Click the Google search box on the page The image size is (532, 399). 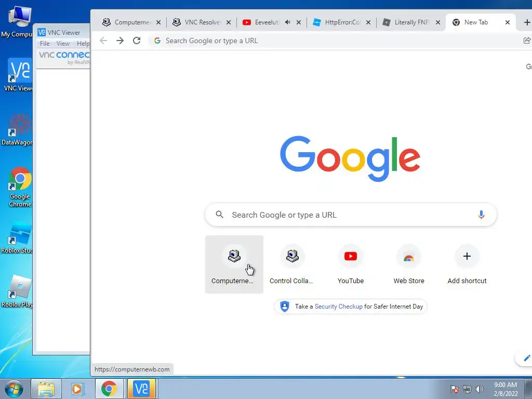(351, 215)
